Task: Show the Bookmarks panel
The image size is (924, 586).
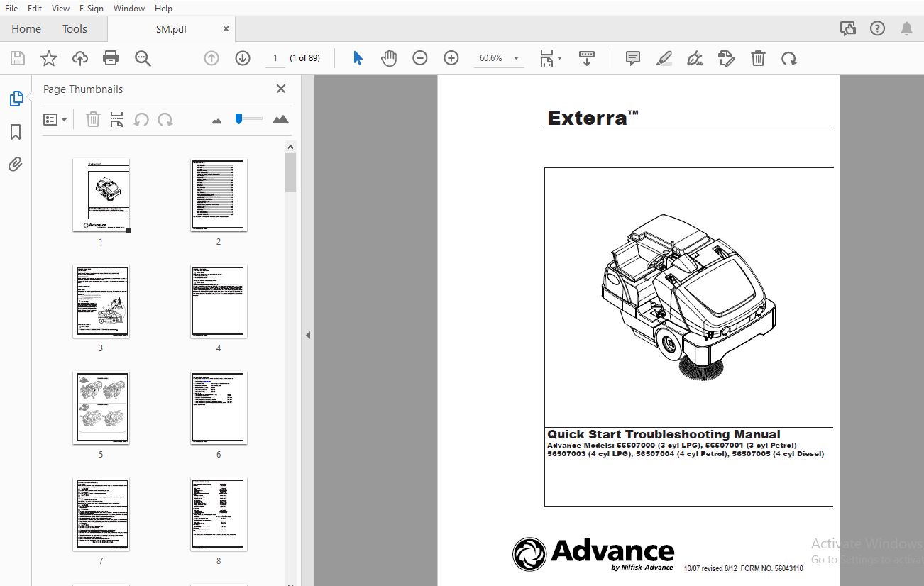Action: 16,132
